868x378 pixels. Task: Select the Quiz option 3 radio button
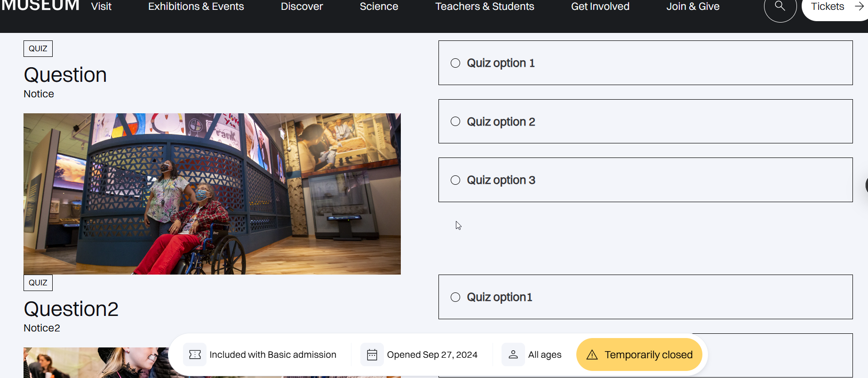point(455,180)
